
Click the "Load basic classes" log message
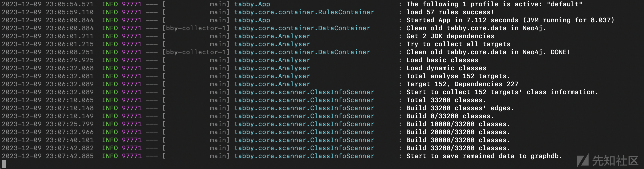[442, 60]
